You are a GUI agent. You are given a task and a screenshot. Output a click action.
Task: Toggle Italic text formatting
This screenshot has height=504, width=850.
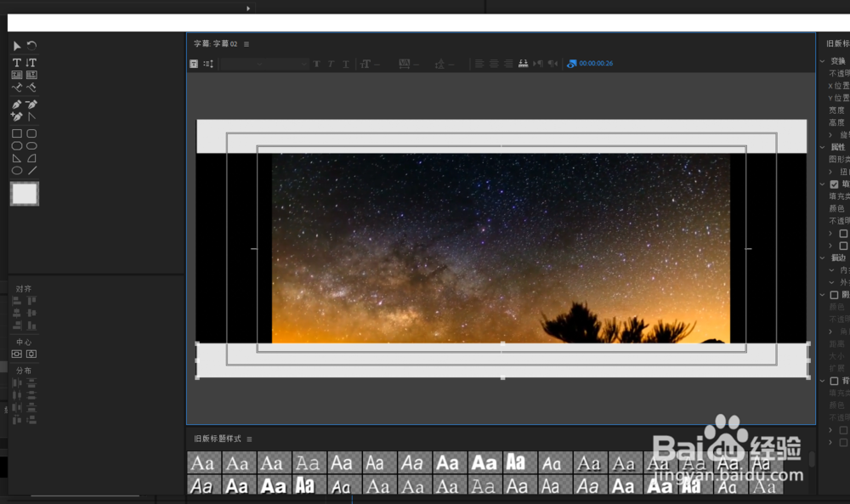point(331,64)
